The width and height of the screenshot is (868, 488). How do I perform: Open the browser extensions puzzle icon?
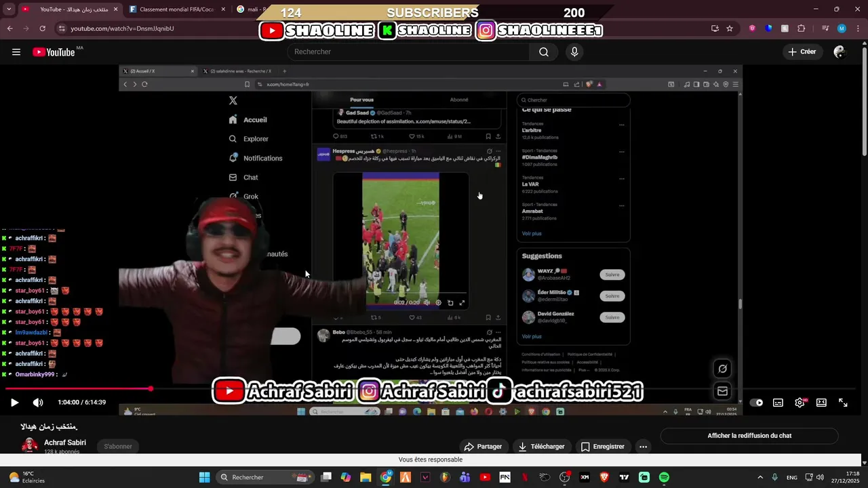(802, 28)
